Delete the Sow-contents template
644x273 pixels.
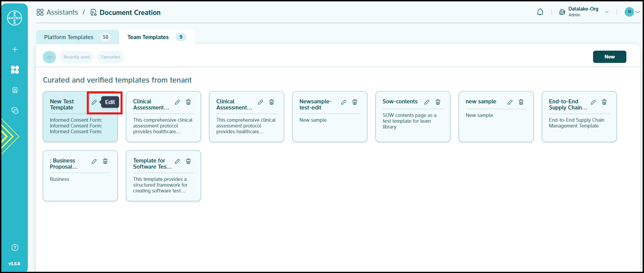[x=438, y=102]
